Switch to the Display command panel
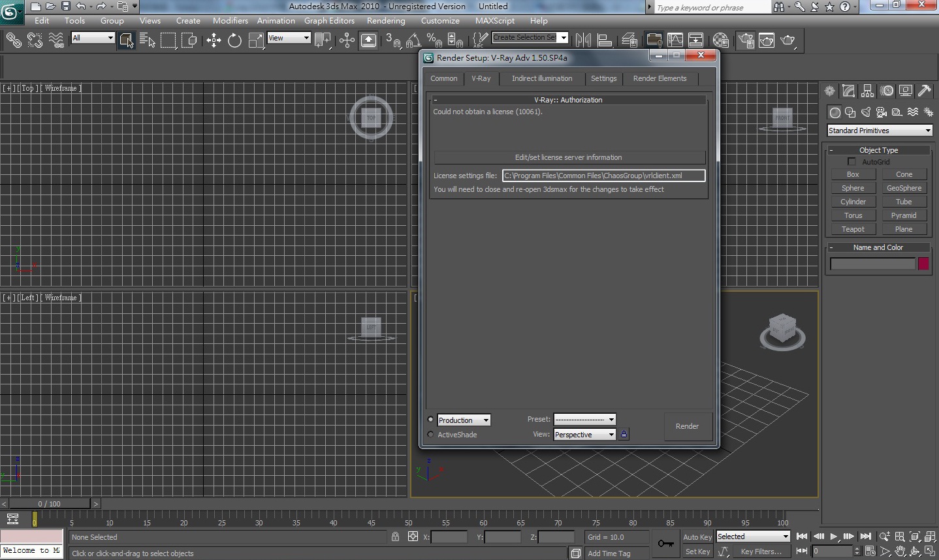Screen dimensions: 939x560 tap(906, 91)
